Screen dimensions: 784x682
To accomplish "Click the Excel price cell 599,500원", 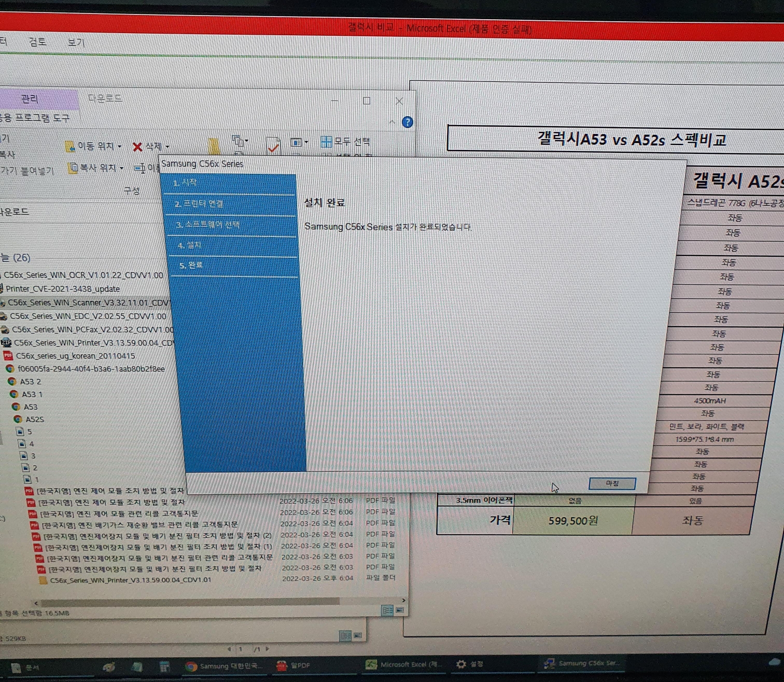I will coord(573,521).
